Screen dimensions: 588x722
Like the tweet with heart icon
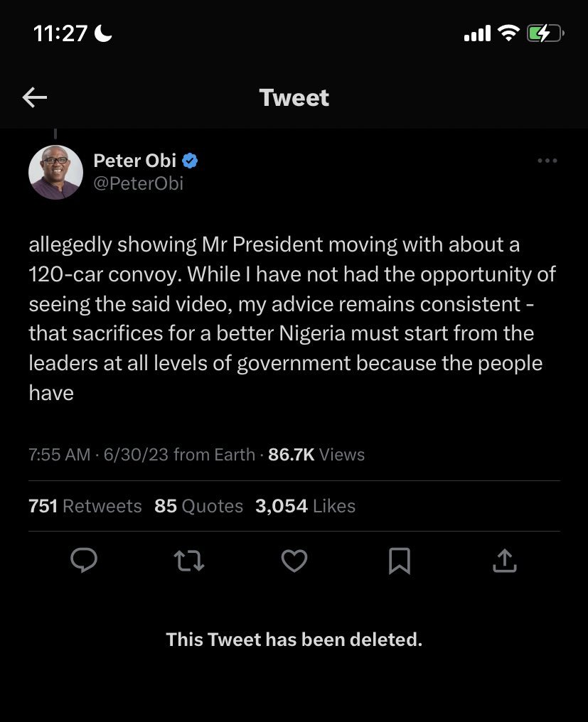pos(294,562)
